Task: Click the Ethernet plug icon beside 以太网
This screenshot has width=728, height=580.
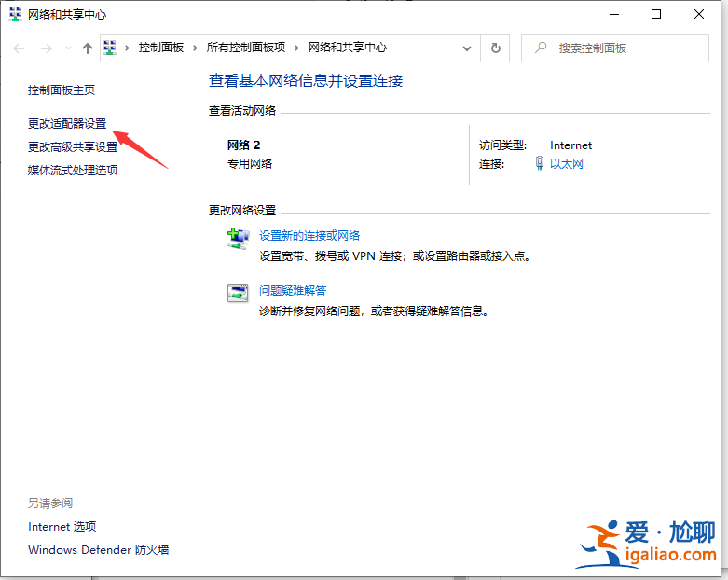Action: pyautogui.click(x=540, y=163)
